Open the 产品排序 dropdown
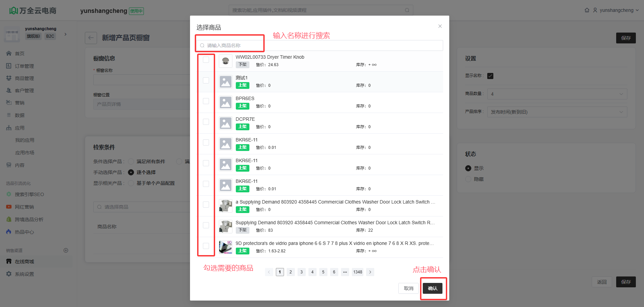Viewport: 644px width, 307px height. [x=557, y=112]
